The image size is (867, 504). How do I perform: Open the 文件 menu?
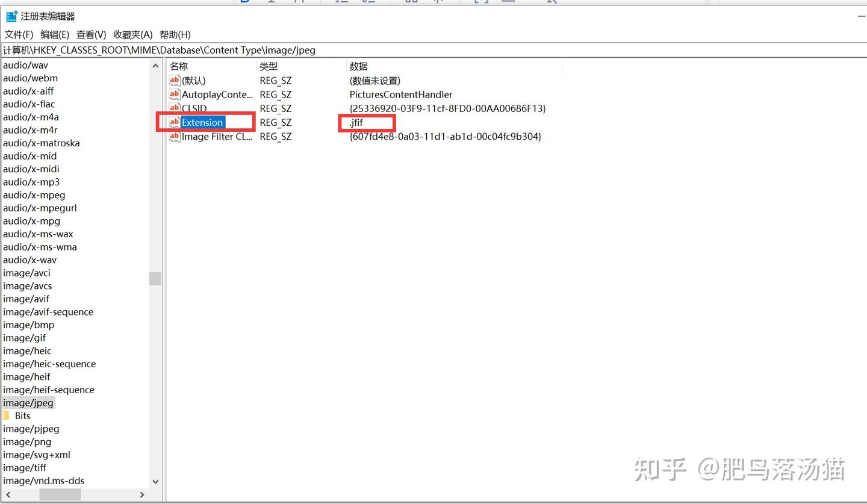[18, 34]
